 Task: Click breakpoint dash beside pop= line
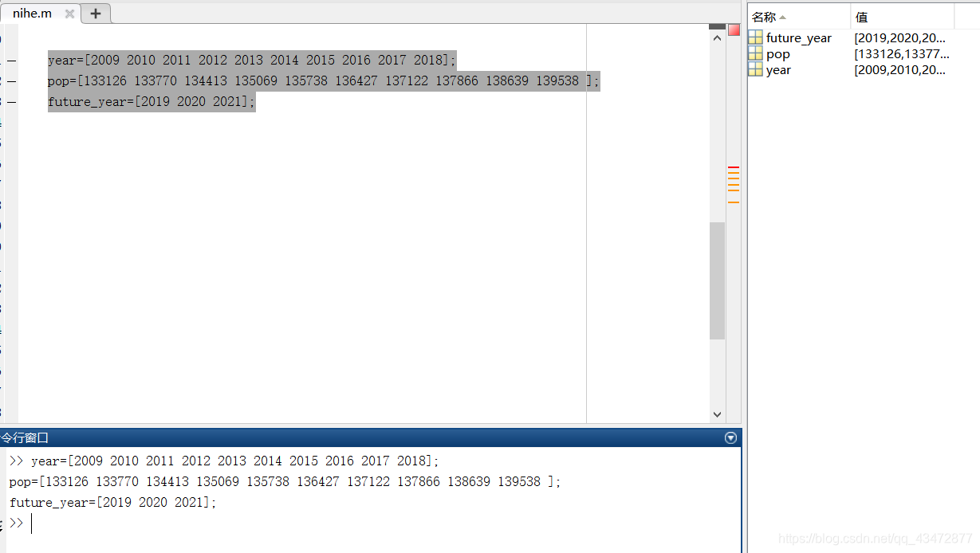tap(11, 81)
